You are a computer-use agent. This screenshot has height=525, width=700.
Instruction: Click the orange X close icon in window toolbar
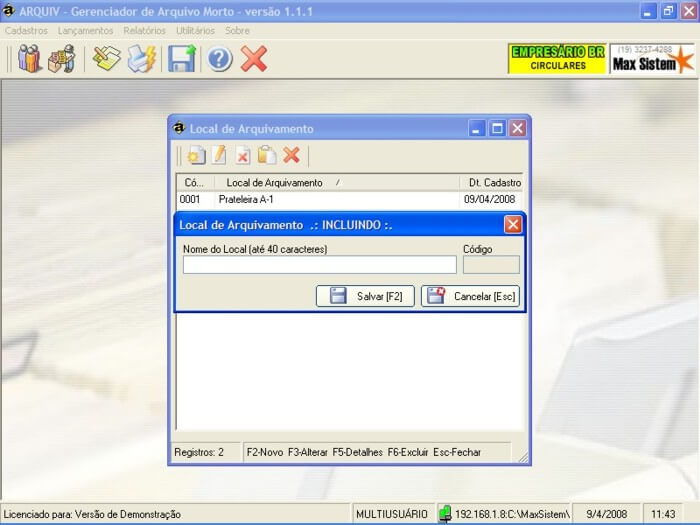click(x=291, y=155)
